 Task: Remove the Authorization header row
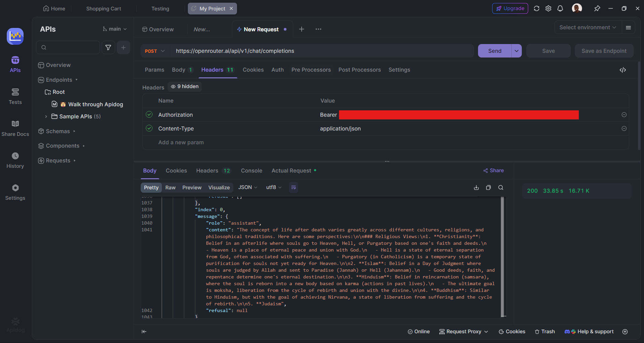pos(624,115)
